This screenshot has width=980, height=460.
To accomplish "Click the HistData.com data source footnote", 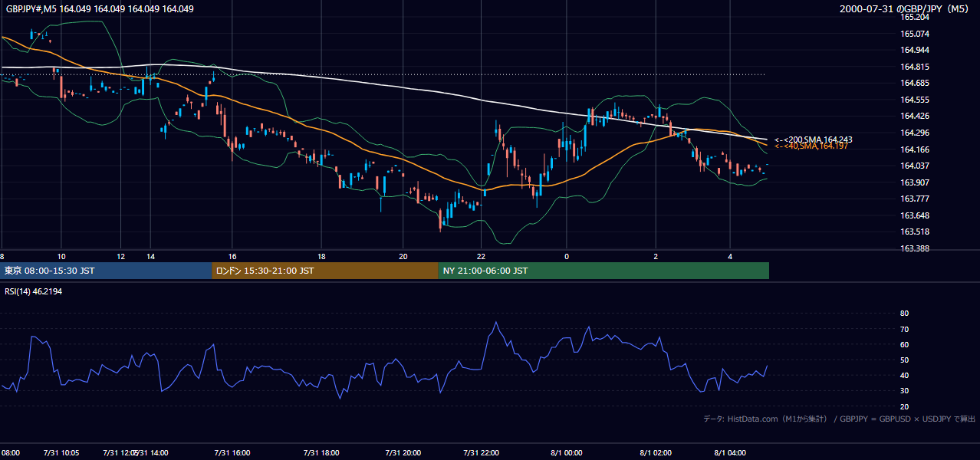I will (840, 419).
